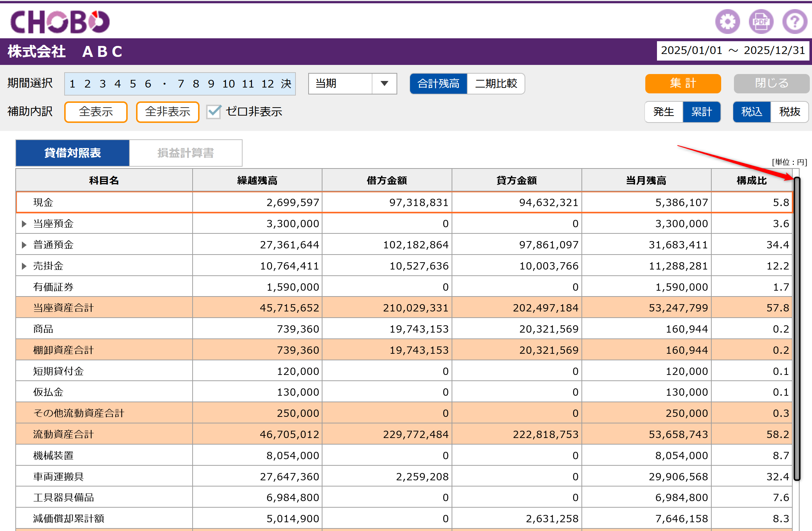Click the orange 集計 button
The width and height of the screenshot is (812, 531).
pyautogui.click(x=683, y=84)
